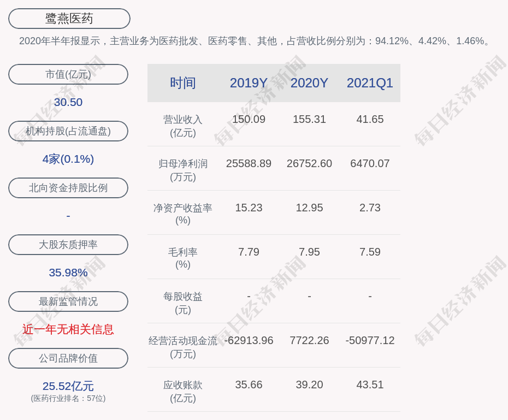
Task: Click the gross margin value 7.79
Action: (249, 252)
